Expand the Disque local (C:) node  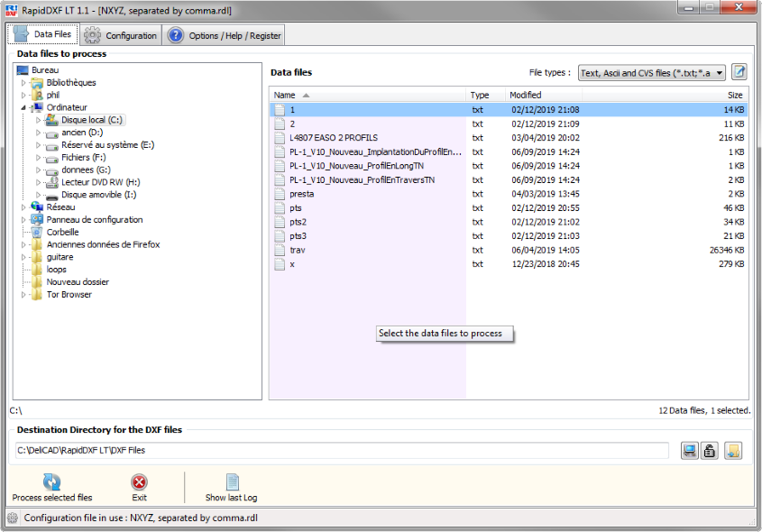tap(38, 120)
